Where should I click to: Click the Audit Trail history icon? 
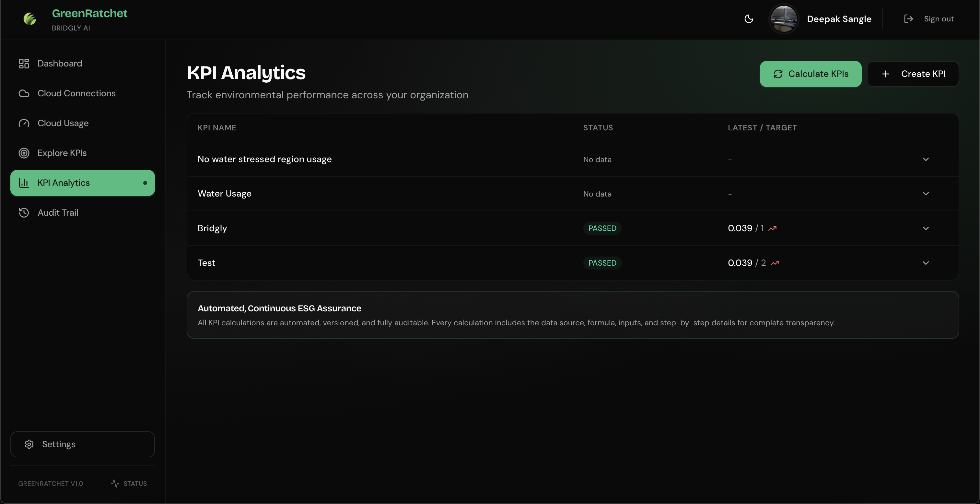click(24, 213)
